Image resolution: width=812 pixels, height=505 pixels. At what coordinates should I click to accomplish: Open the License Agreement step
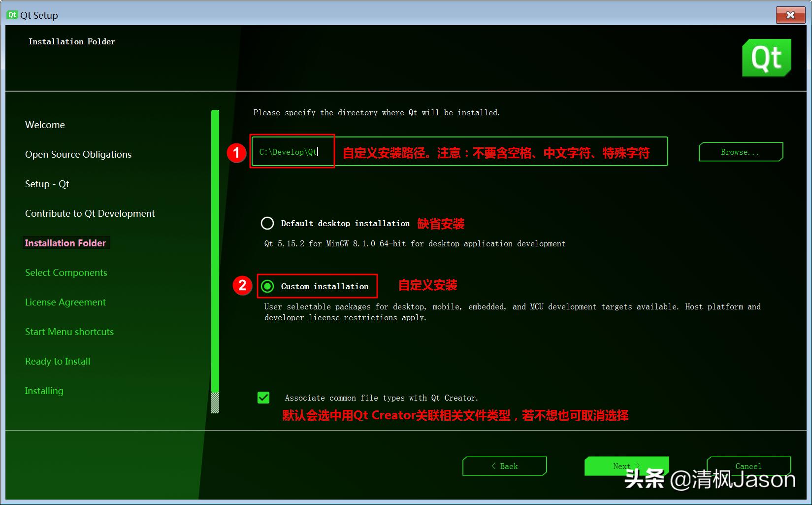click(x=65, y=302)
